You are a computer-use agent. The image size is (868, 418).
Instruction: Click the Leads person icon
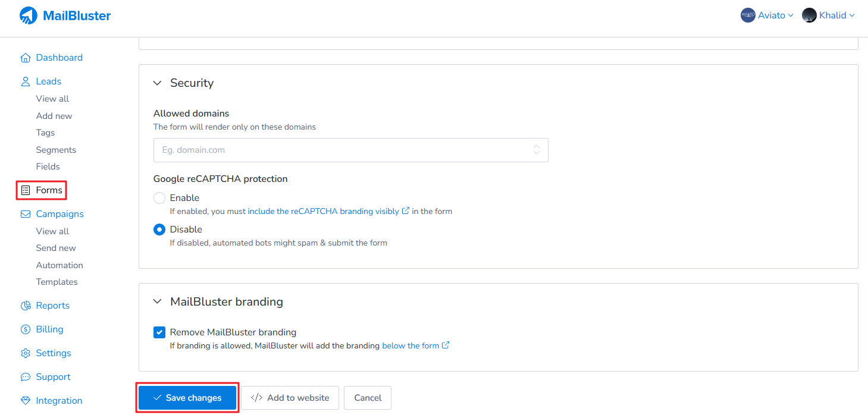[26, 81]
